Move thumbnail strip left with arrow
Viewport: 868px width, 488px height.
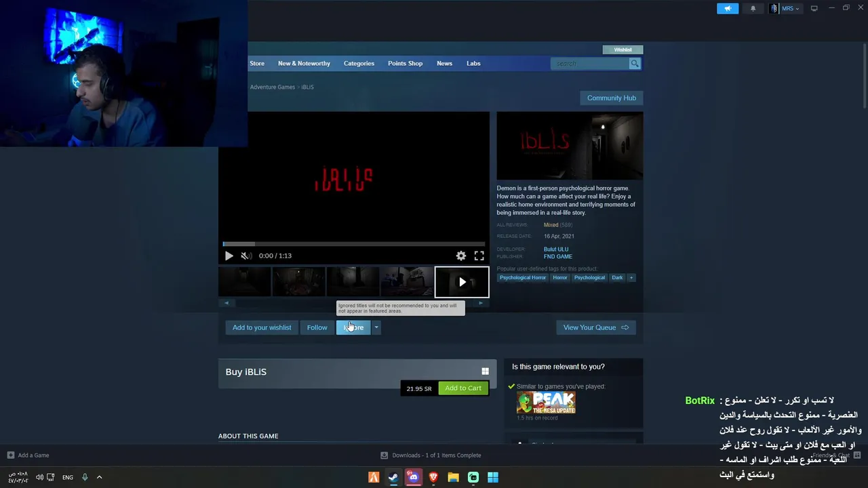[226, 303]
